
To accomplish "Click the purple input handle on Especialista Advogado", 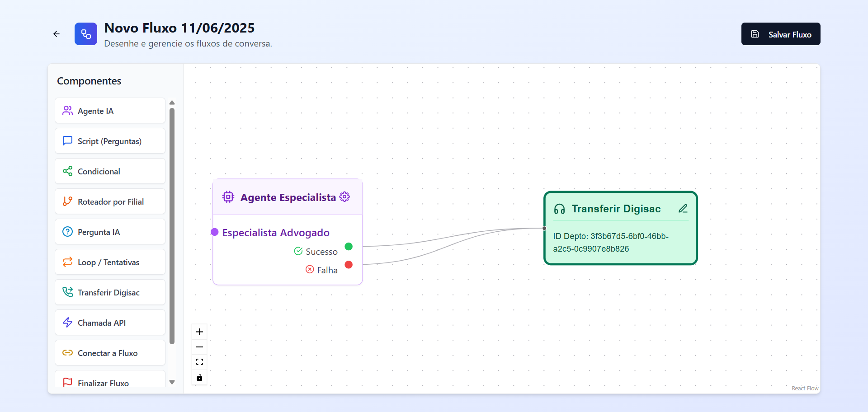I will [x=215, y=232].
